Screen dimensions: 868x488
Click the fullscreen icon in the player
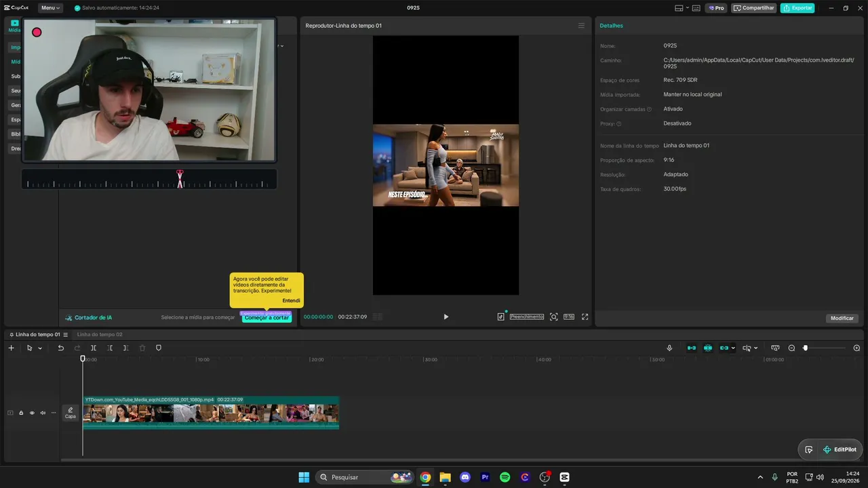[585, 317]
